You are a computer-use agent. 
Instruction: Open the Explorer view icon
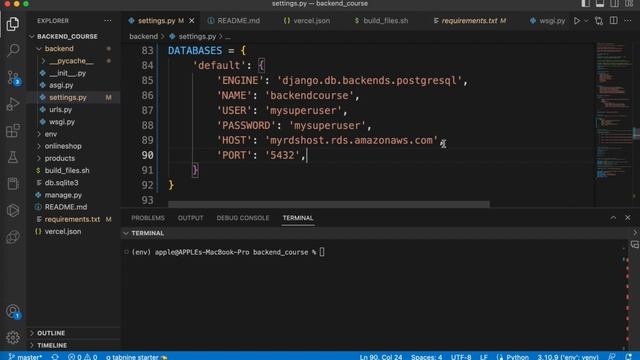tap(13, 24)
